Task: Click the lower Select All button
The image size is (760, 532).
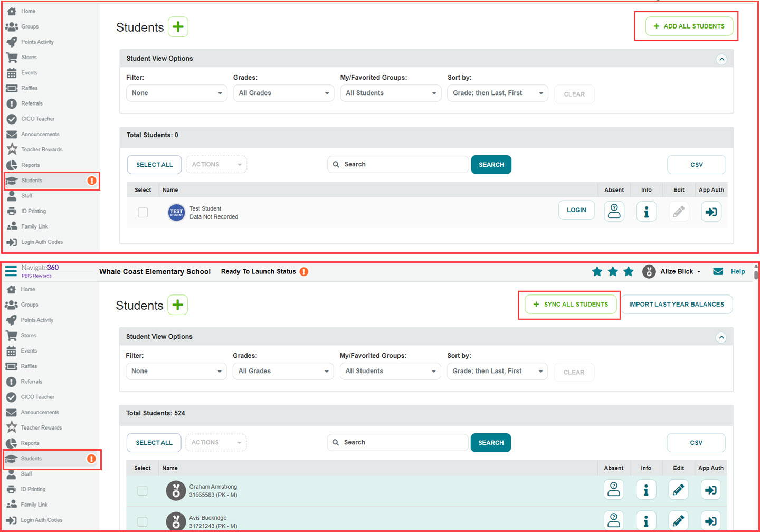Action: point(154,442)
